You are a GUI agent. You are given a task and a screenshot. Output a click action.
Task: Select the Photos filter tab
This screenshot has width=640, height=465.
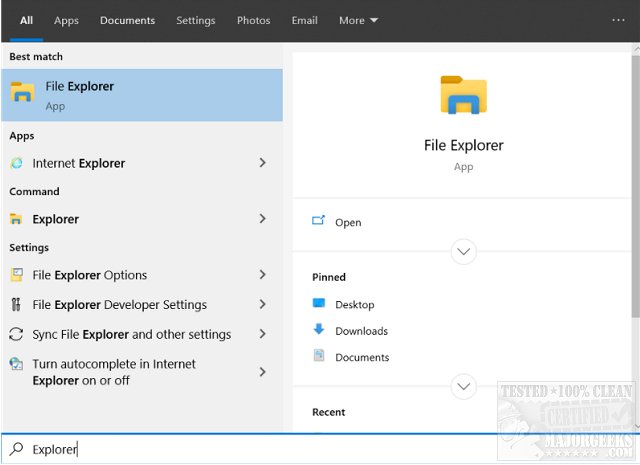click(x=253, y=20)
